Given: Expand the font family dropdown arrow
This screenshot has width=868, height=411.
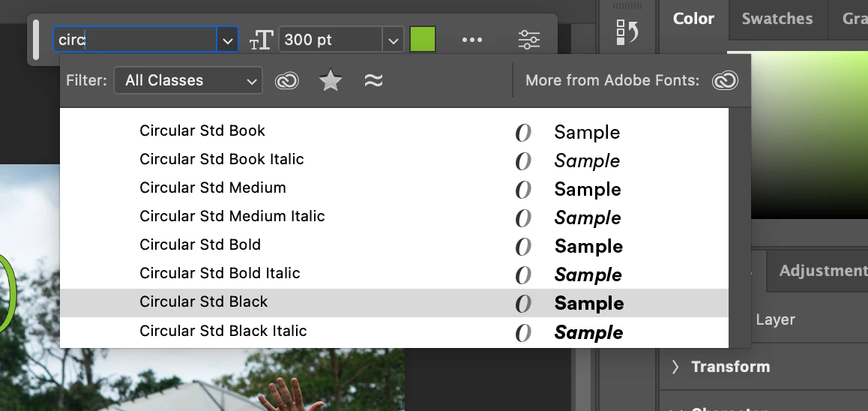Looking at the screenshot, I should (228, 40).
